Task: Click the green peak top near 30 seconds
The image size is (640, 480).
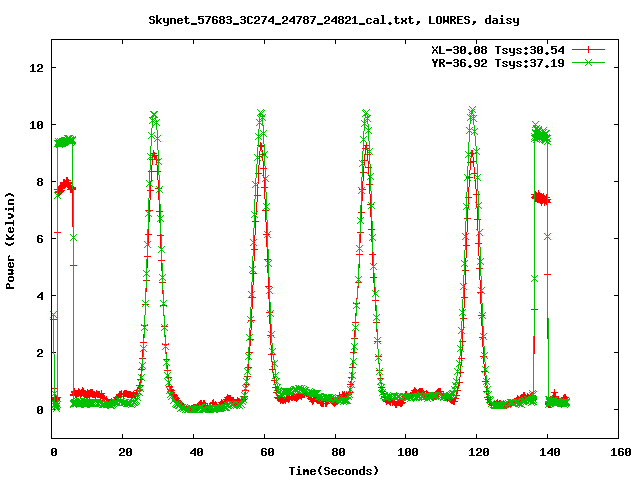Action: (154, 115)
